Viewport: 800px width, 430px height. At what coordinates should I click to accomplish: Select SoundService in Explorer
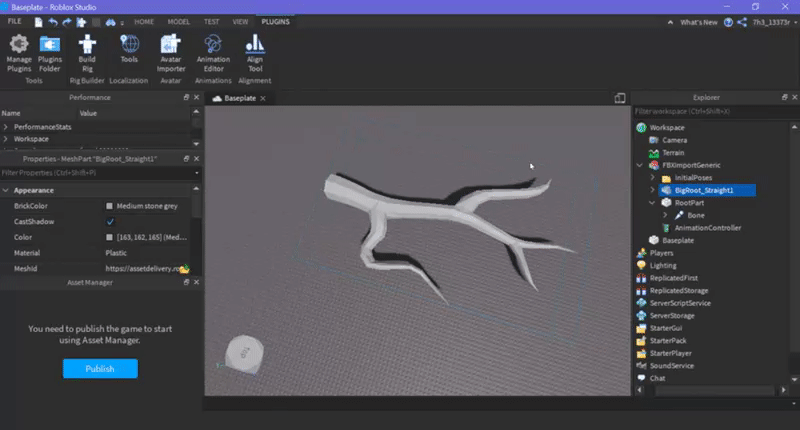(671, 366)
